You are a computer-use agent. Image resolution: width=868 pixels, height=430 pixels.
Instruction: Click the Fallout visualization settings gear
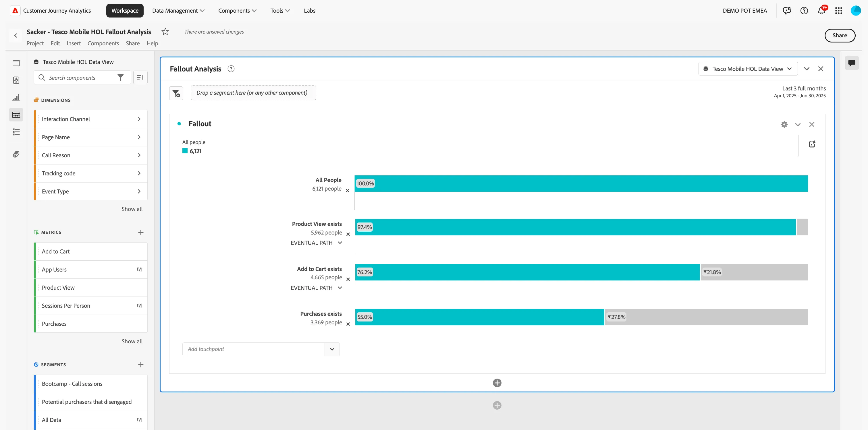coord(784,124)
